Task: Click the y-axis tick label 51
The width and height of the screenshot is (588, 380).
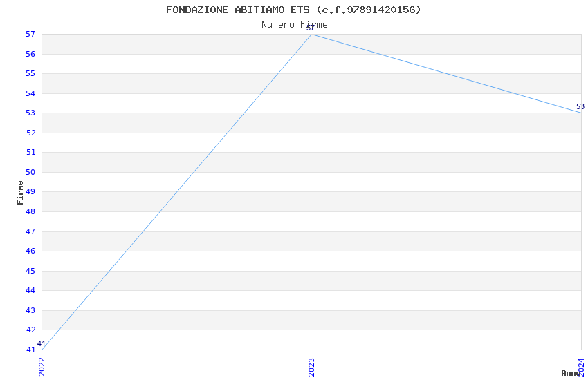Action: [x=30, y=153]
